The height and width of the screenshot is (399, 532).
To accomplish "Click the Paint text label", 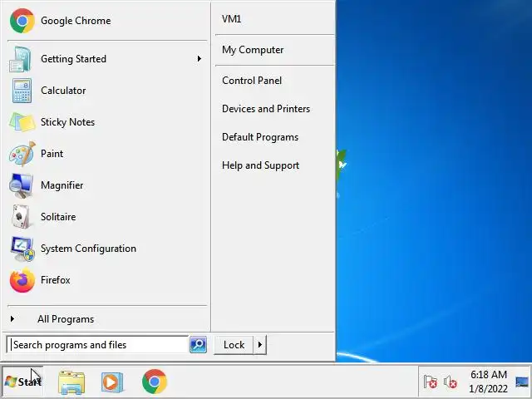I will [x=52, y=154].
